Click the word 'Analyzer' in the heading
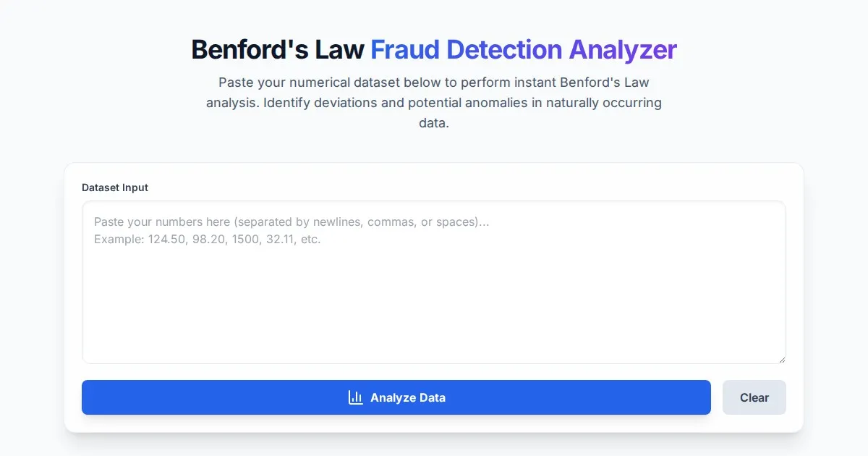The width and height of the screenshot is (868, 456). click(622, 50)
